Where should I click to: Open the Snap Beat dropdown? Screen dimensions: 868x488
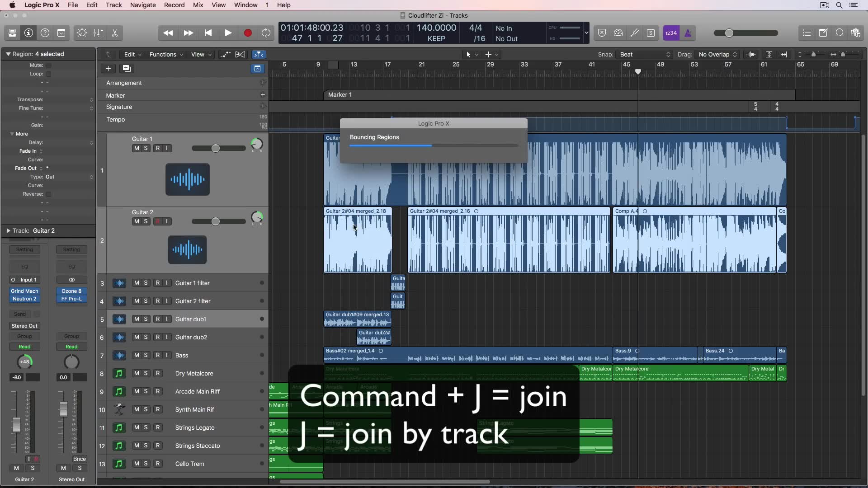(645, 55)
